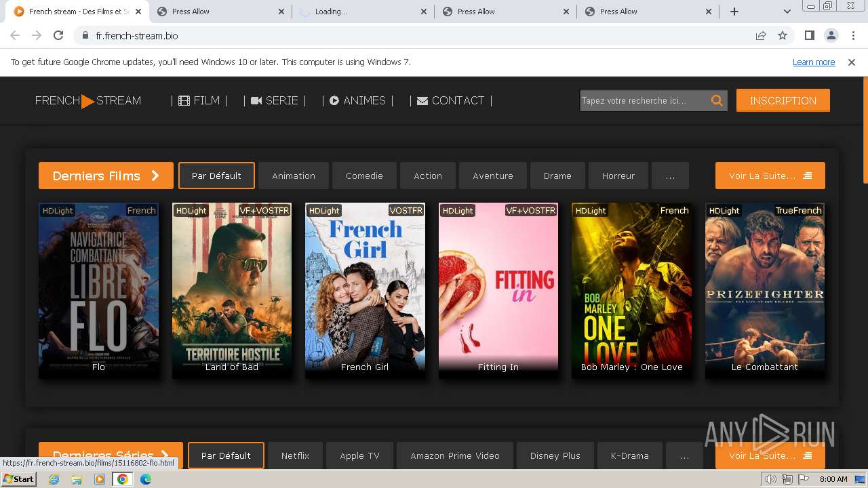Viewport: 868px width, 488px height.
Task: Click the INSCRIPTION button
Action: (x=783, y=100)
